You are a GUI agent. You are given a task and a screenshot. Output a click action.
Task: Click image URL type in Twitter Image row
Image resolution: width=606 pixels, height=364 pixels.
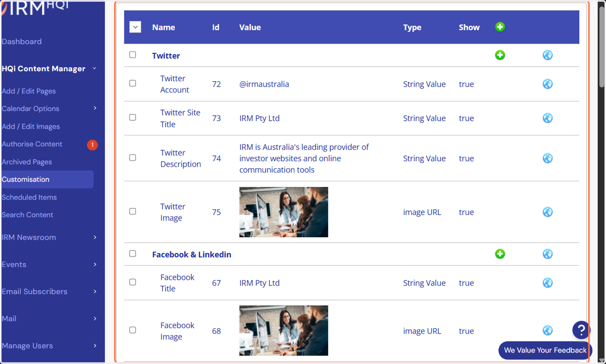(422, 212)
